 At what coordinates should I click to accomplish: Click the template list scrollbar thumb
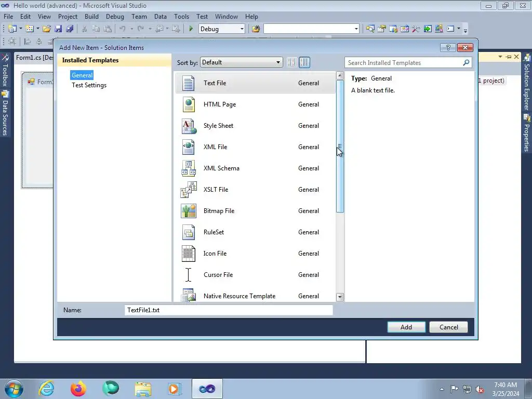pyautogui.click(x=340, y=146)
